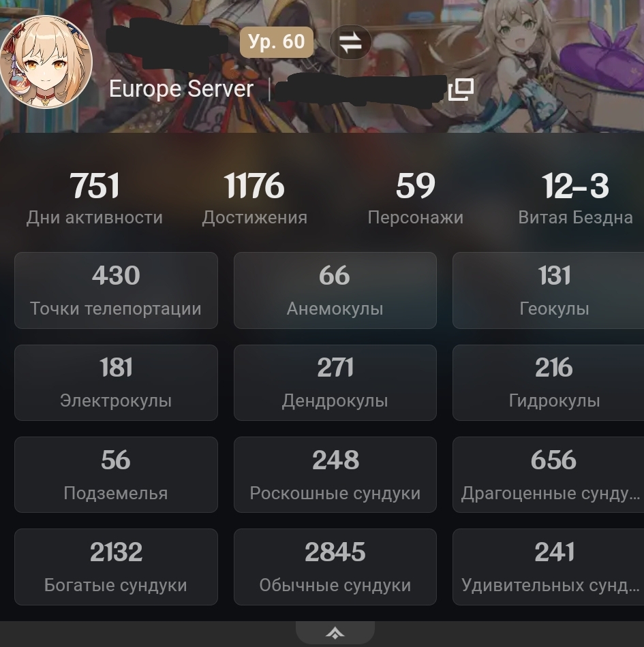Select the Точки телепортации card
This screenshot has height=647, width=644.
(116, 291)
